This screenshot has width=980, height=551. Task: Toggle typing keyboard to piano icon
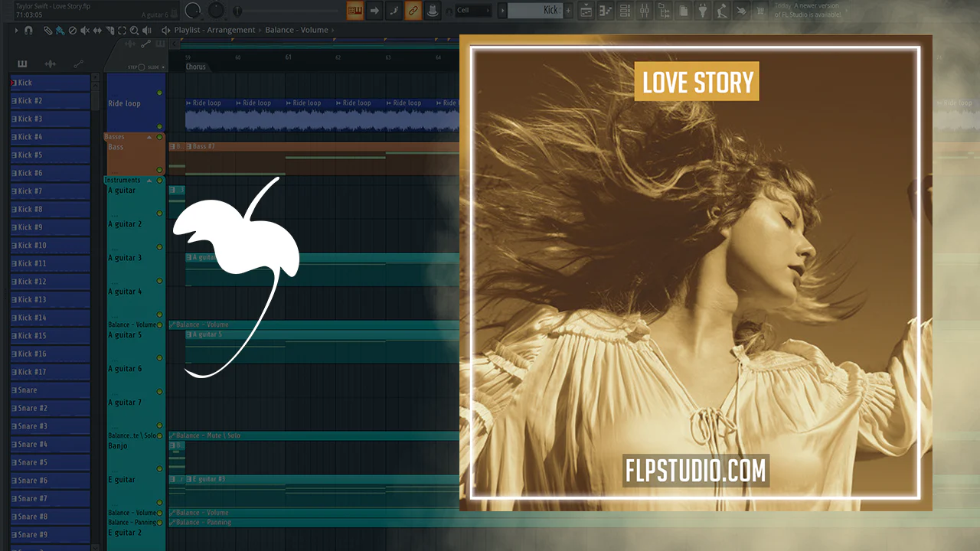pos(355,11)
